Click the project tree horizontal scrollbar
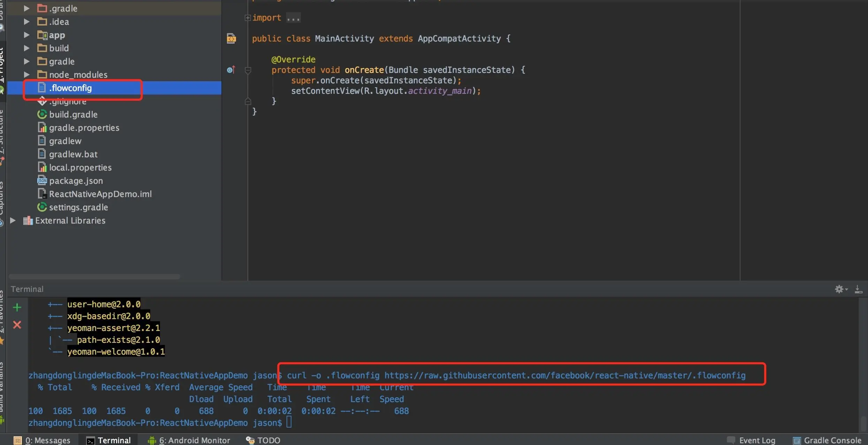Image resolution: width=868 pixels, height=445 pixels. click(x=94, y=277)
